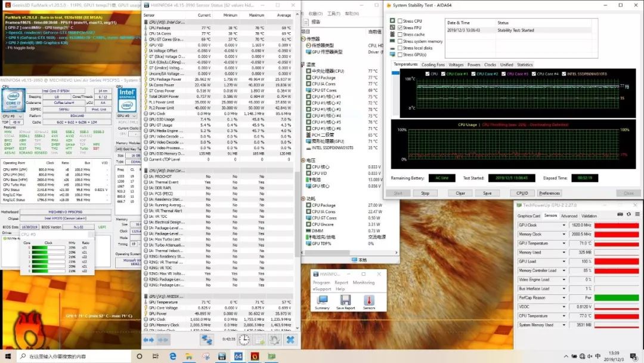
Task: Click red GPU Clock usage bar in GPU-Z
Action: 617,225
